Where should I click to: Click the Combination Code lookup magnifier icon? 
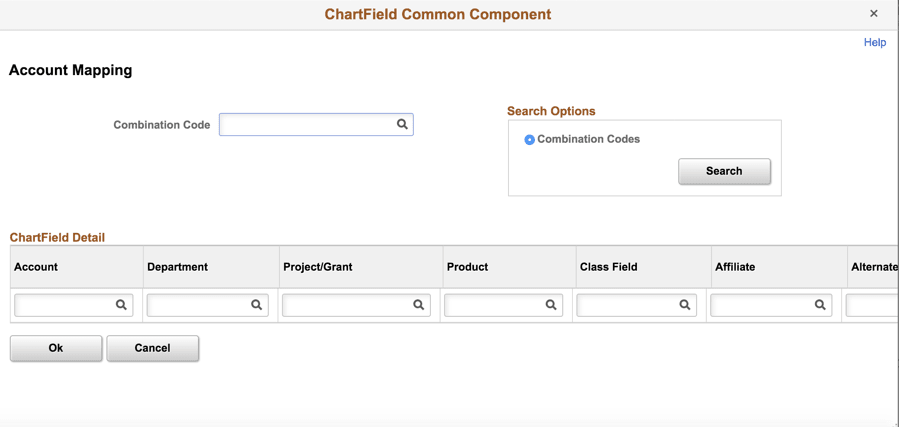(x=402, y=124)
